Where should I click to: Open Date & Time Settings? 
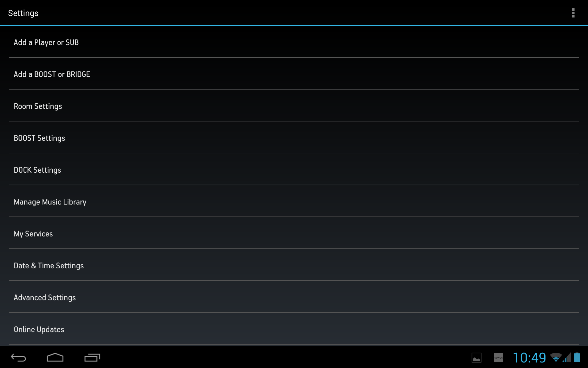pos(294,265)
